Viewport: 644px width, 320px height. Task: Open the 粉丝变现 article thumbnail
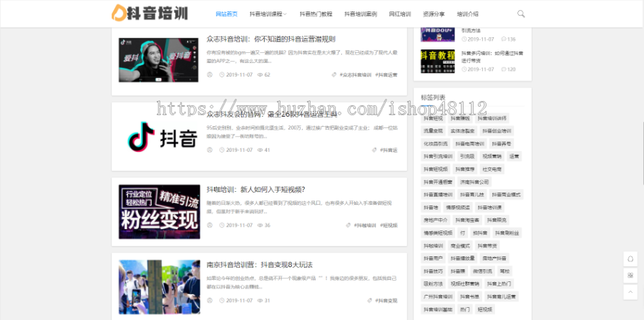pyautogui.click(x=160, y=212)
